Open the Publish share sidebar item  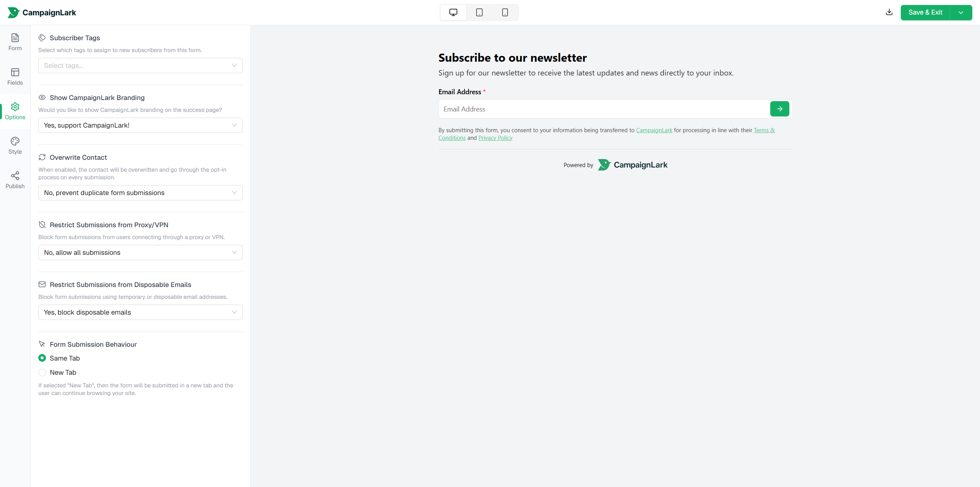click(15, 180)
